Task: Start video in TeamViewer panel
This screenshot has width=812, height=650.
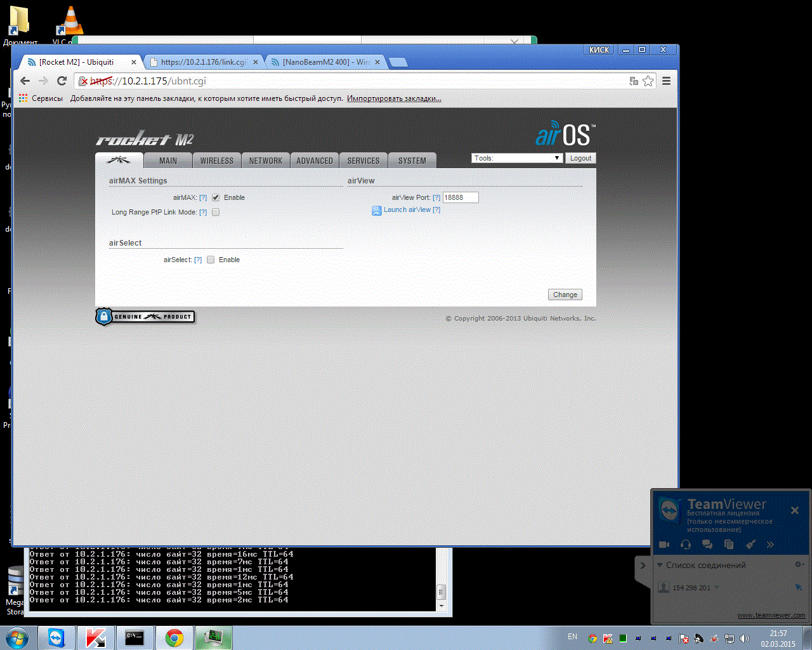Action: click(x=664, y=545)
